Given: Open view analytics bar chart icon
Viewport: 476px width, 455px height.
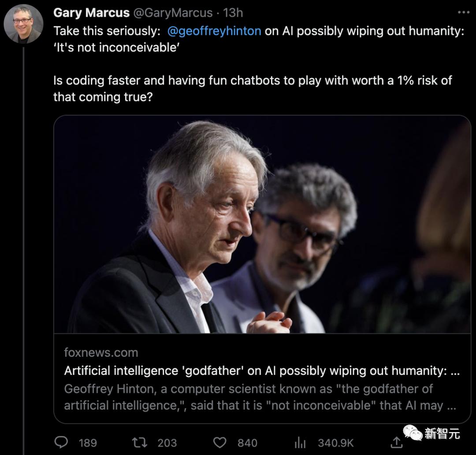Looking at the screenshot, I should [300, 442].
